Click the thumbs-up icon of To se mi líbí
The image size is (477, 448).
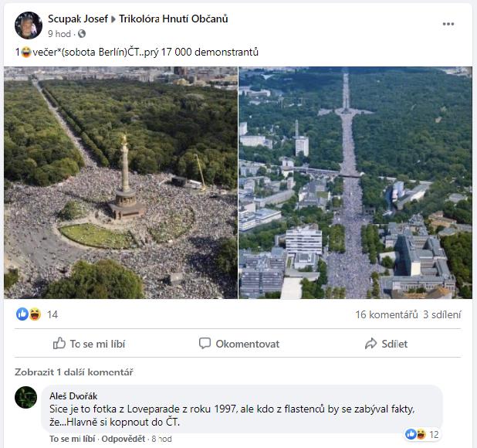point(59,344)
